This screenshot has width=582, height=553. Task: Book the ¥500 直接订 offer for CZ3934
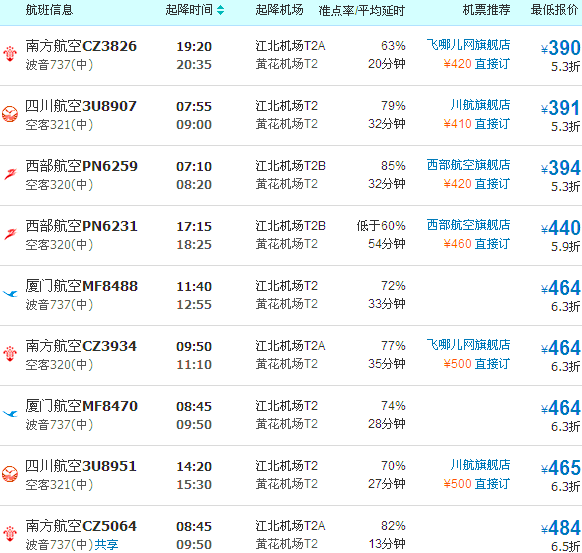(477, 364)
